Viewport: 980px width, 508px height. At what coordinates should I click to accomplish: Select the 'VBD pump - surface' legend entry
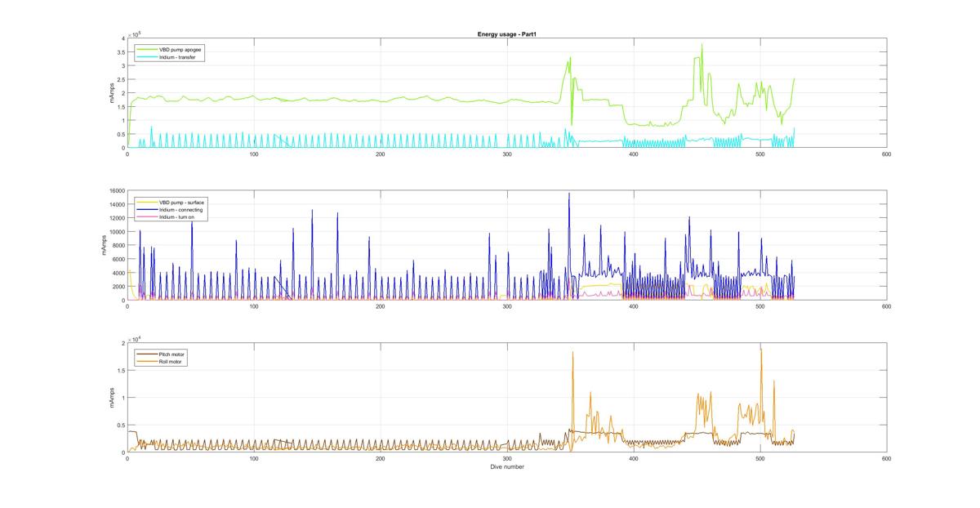pos(183,202)
